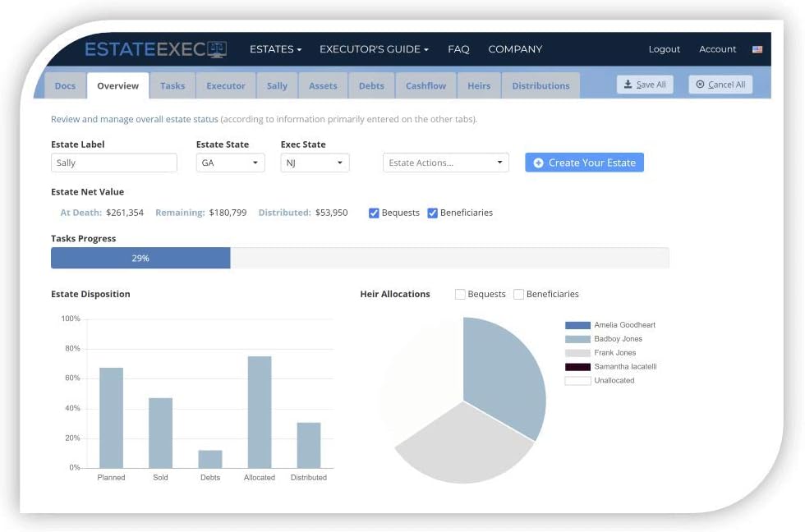Click the EstateExec logo icon

(x=216, y=49)
